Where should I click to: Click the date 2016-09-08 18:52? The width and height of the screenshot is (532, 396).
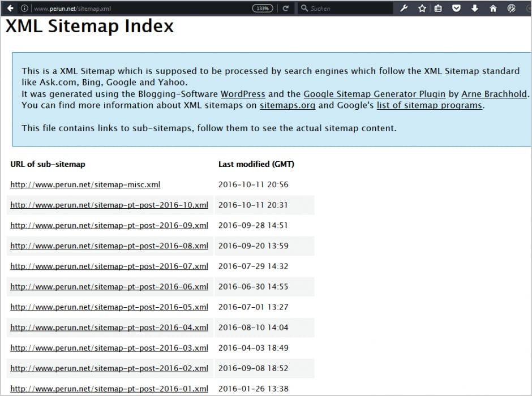point(253,368)
